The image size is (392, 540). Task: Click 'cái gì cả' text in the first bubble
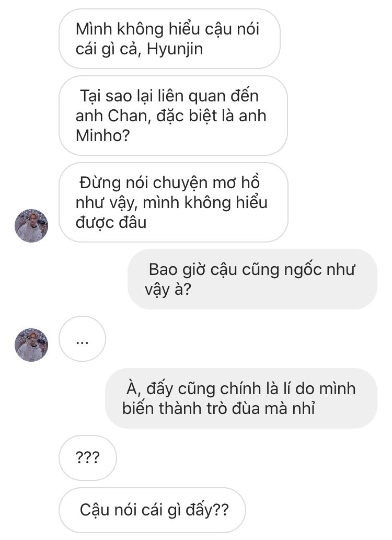pos(109,49)
